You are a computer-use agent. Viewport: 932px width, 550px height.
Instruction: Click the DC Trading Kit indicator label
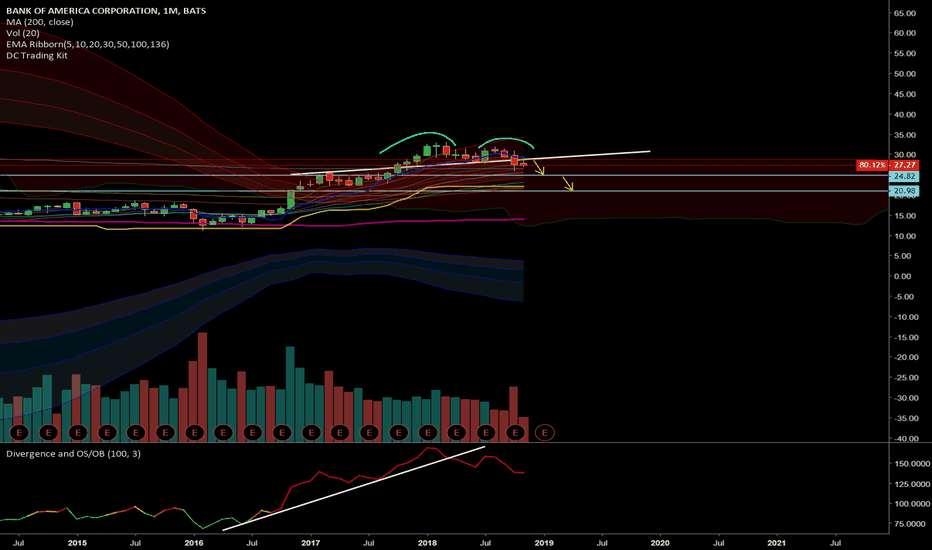click(x=37, y=56)
